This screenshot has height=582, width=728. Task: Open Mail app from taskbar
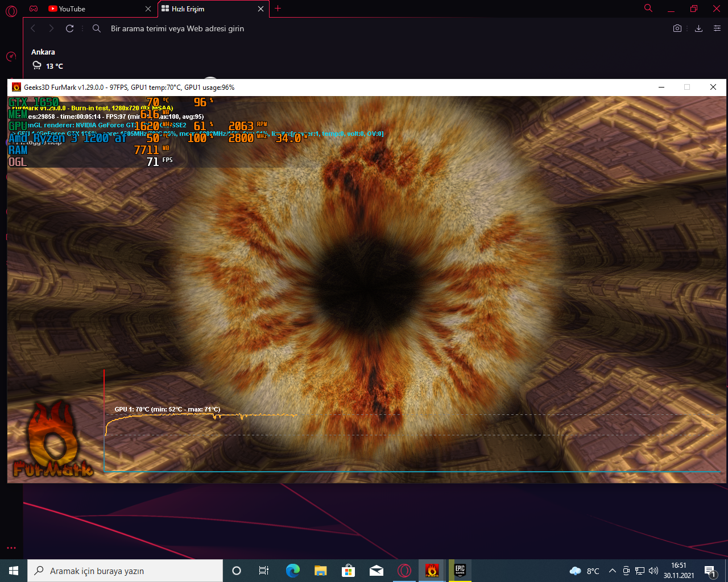pyautogui.click(x=376, y=571)
